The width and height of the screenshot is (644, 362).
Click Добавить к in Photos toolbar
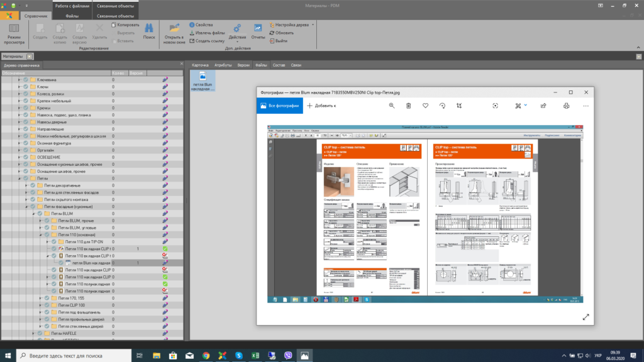(321, 106)
